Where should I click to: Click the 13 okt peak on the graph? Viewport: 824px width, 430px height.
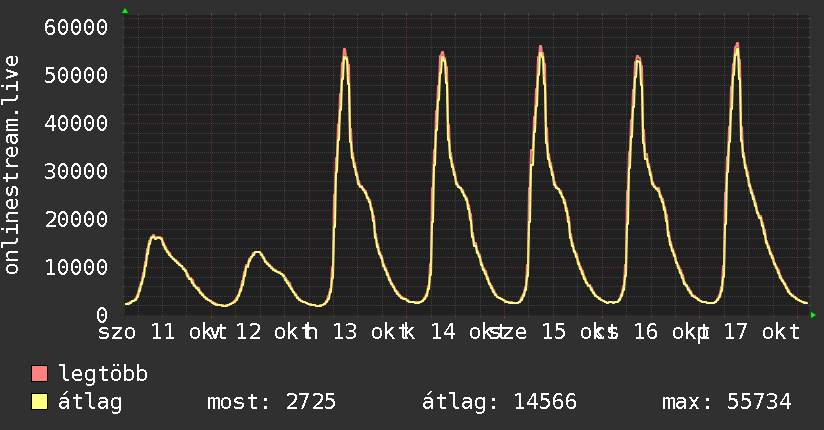tap(345, 52)
